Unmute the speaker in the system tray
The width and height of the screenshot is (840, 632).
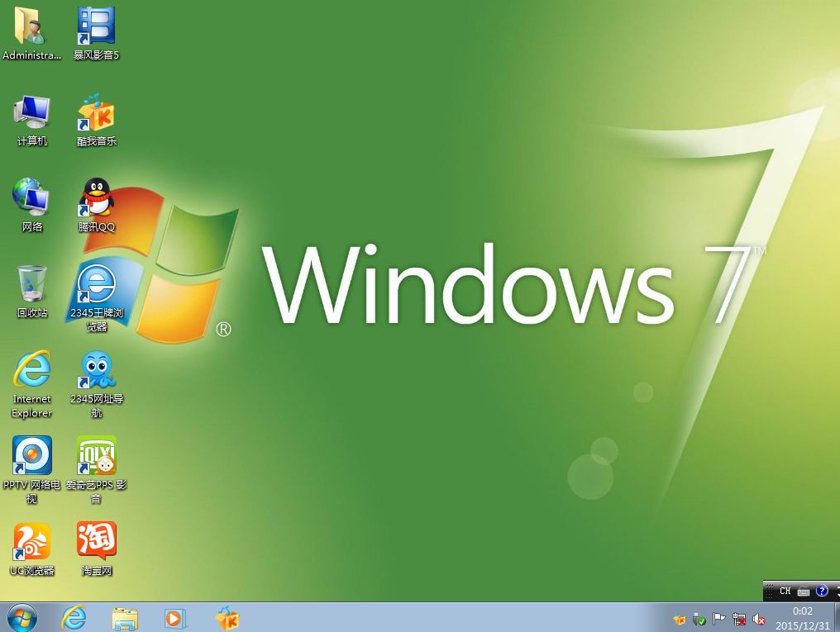(758, 620)
